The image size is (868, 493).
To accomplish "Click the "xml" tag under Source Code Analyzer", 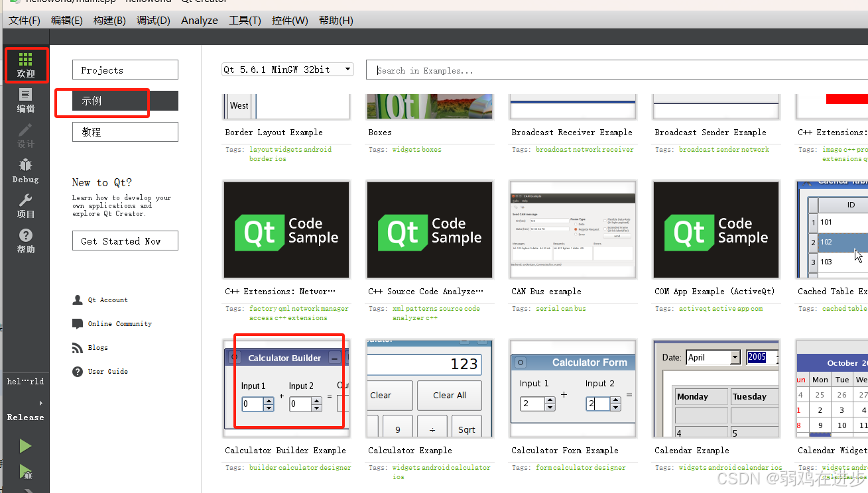I will pos(399,309).
